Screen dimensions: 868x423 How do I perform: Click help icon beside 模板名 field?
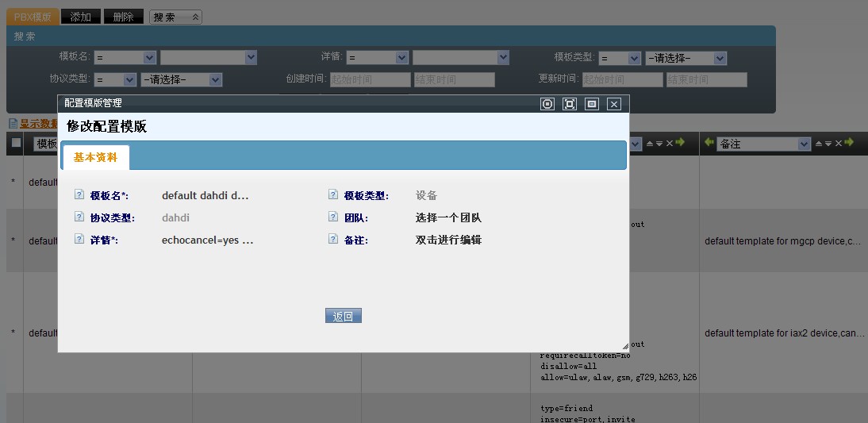click(79, 195)
